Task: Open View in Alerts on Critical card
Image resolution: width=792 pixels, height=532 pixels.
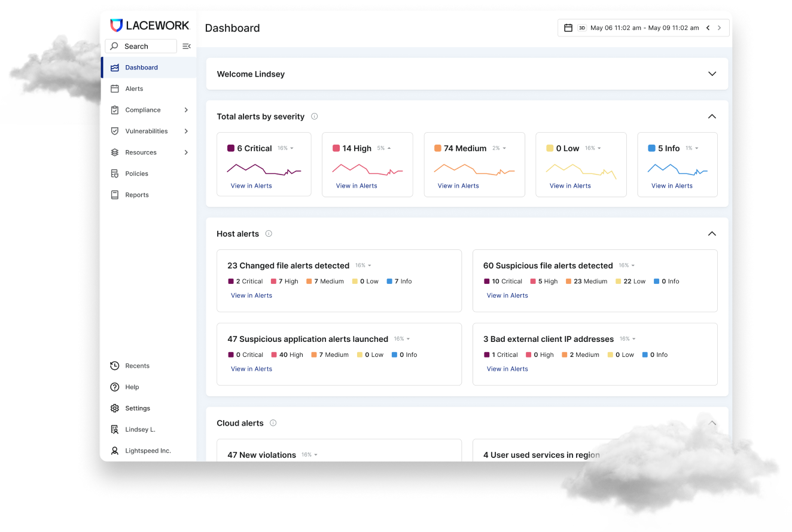Action: click(251, 186)
